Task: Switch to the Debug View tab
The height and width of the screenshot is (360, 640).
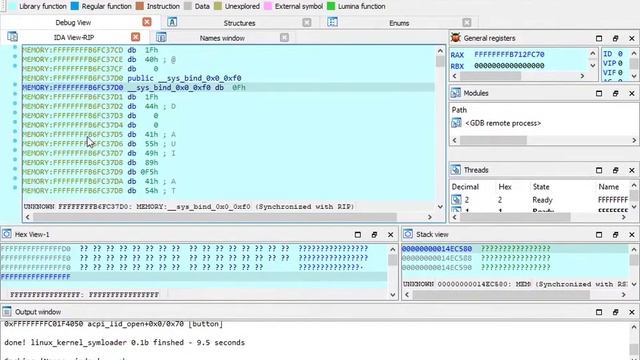Action: click(x=73, y=22)
